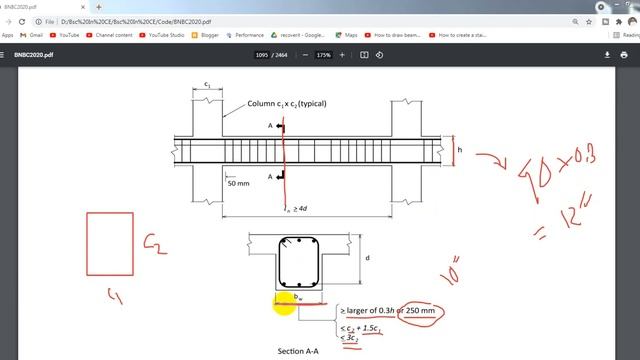Open the Reading list
640x360 pixels.
(x=627, y=35)
